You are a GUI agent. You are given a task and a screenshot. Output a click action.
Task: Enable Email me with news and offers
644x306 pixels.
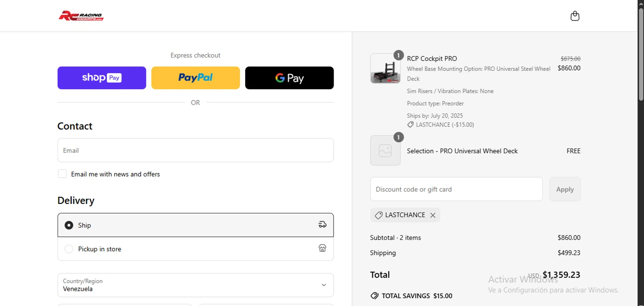tap(63, 174)
